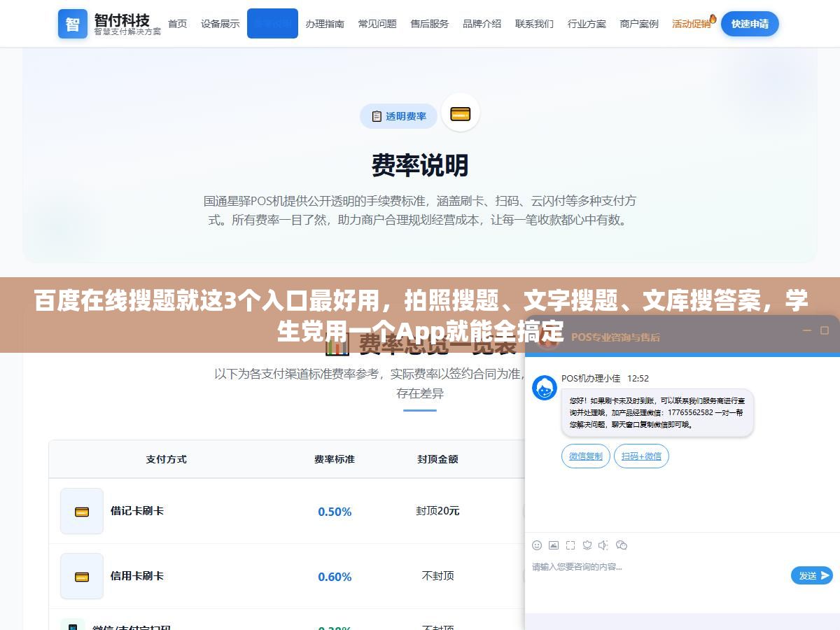840x630 pixels.
Task: Minimize the POS专业咨询与售后 chat window
Action: point(806,330)
